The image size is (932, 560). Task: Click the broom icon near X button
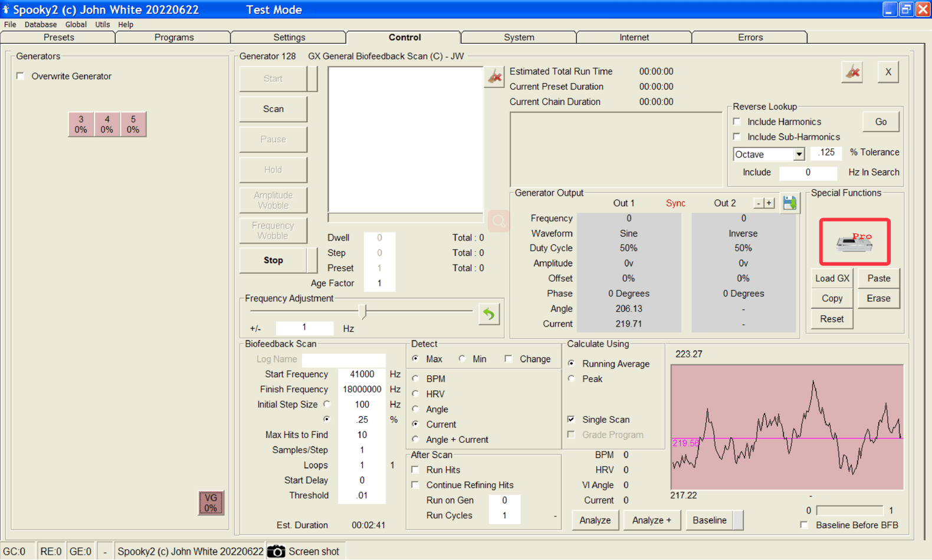click(x=852, y=72)
